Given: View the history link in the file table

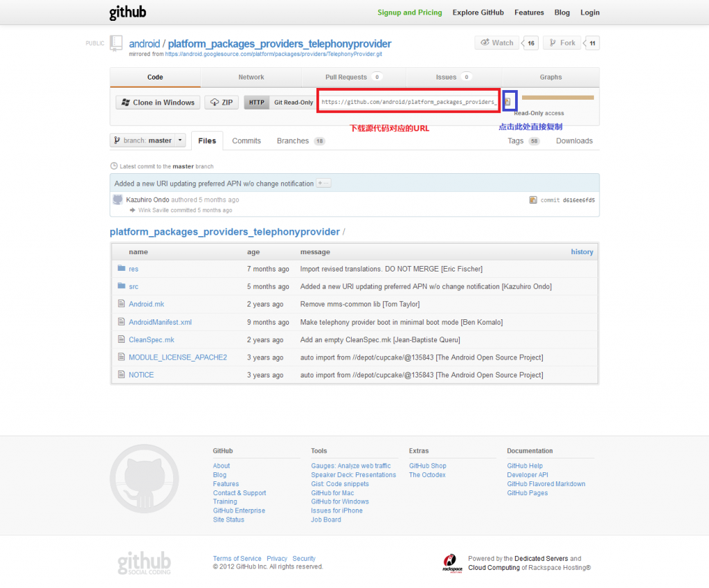Looking at the screenshot, I should 582,252.
